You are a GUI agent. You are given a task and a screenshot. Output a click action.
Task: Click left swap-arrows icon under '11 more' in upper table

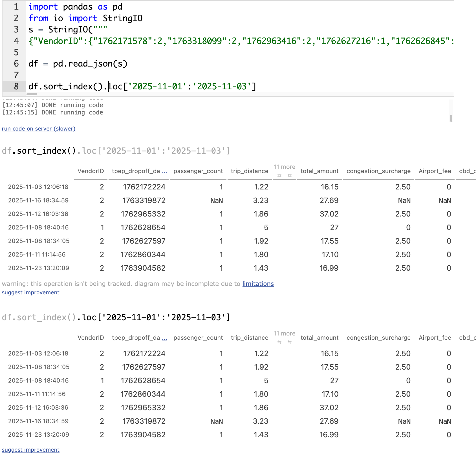point(279,175)
